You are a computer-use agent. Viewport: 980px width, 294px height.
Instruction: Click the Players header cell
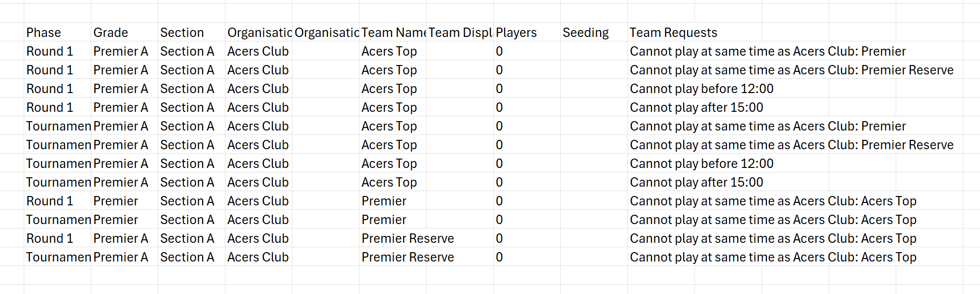coord(527,33)
